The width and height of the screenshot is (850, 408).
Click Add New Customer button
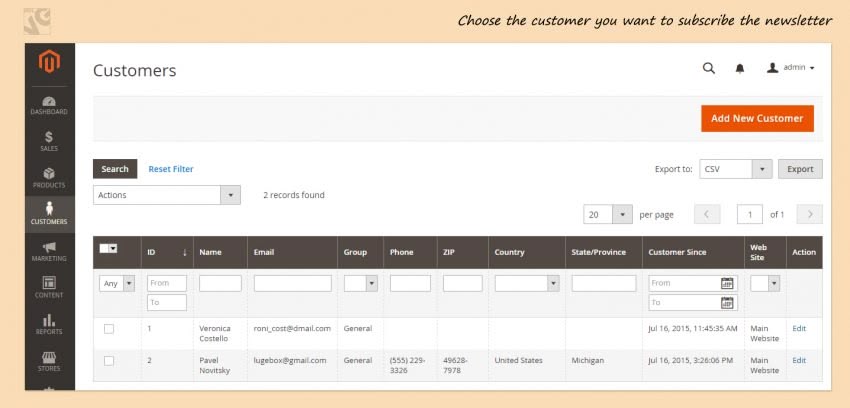757,118
